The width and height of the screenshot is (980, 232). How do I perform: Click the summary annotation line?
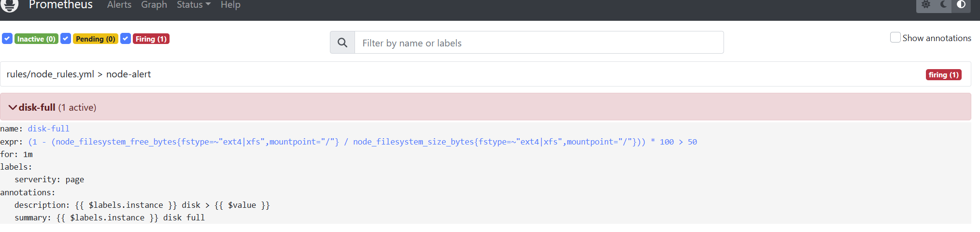[110, 217]
